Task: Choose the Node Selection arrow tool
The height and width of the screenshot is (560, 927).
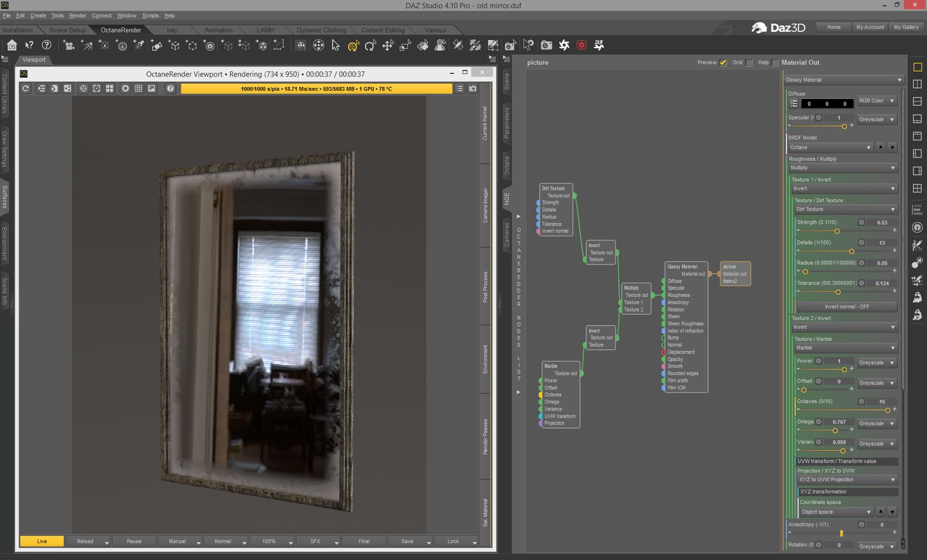Action: [335, 45]
